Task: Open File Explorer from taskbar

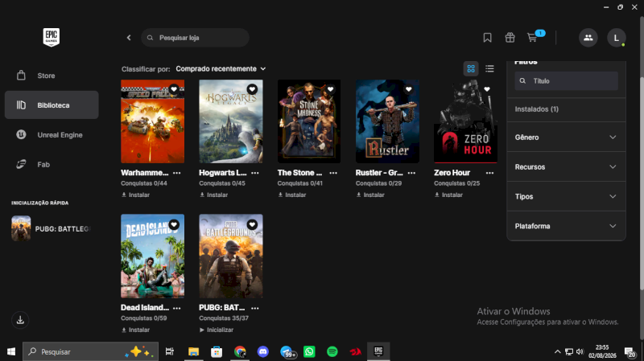Action: tap(193, 351)
